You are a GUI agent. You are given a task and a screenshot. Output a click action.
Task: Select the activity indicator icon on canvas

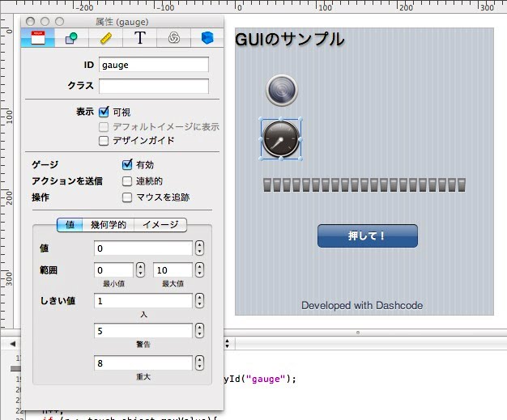[282, 90]
